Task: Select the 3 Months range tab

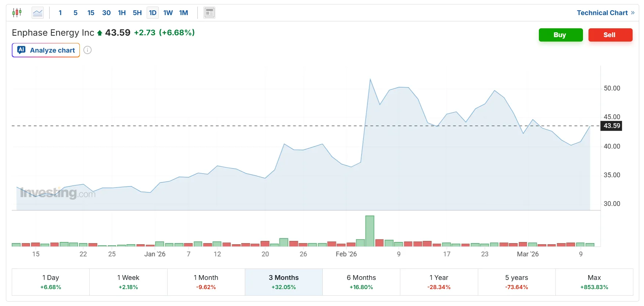Action: point(283,282)
